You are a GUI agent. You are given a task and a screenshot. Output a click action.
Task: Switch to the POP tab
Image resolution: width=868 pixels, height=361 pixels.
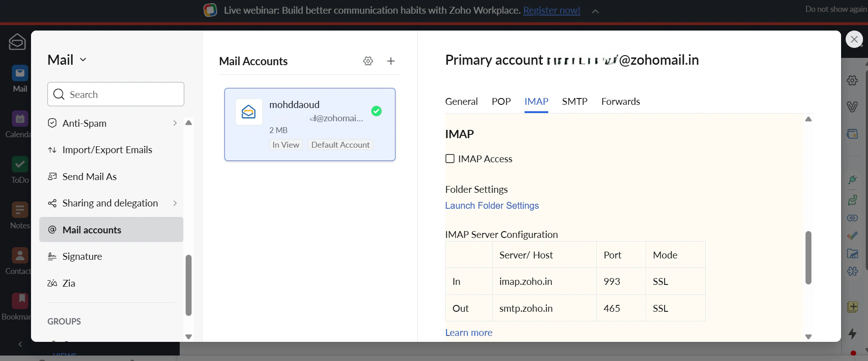501,101
